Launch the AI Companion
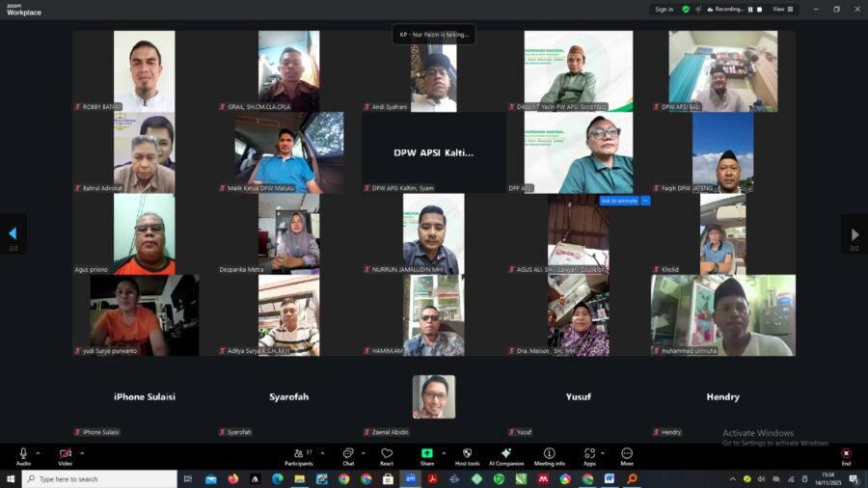This screenshot has width=868, height=488. click(x=505, y=454)
